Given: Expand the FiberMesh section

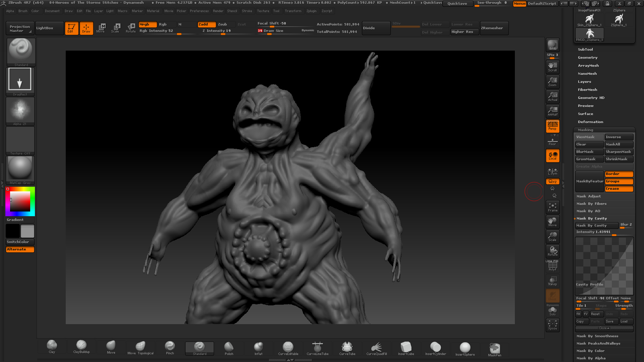Looking at the screenshot, I should point(587,90).
